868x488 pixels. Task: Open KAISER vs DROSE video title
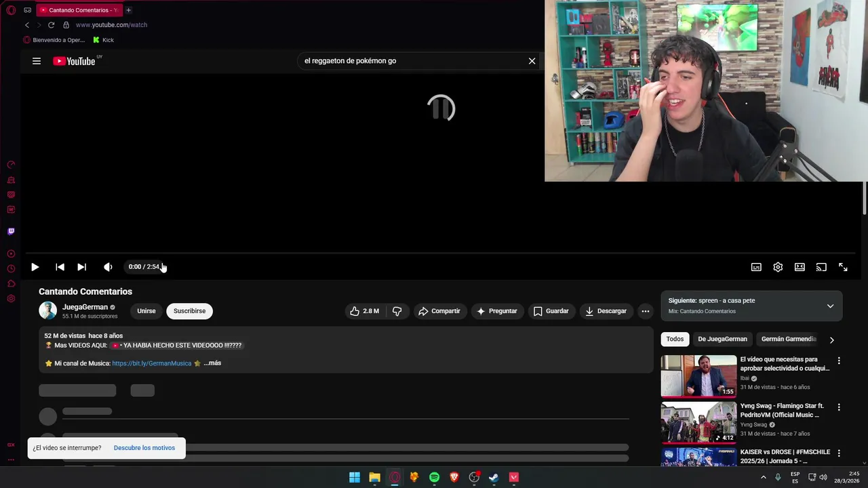785,456
